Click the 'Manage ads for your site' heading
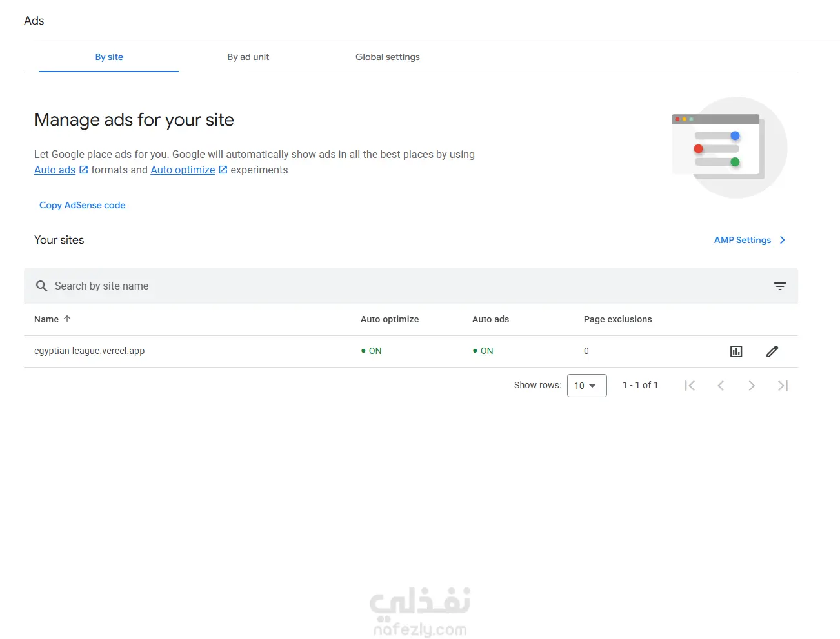840x639 pixels. [x=134, y=120]
